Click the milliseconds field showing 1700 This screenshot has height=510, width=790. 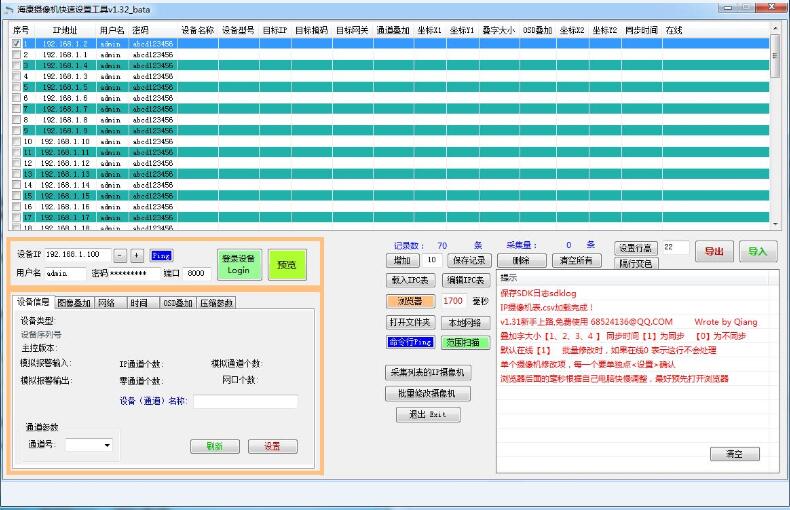pyautogui.click(x=453, y=301)
